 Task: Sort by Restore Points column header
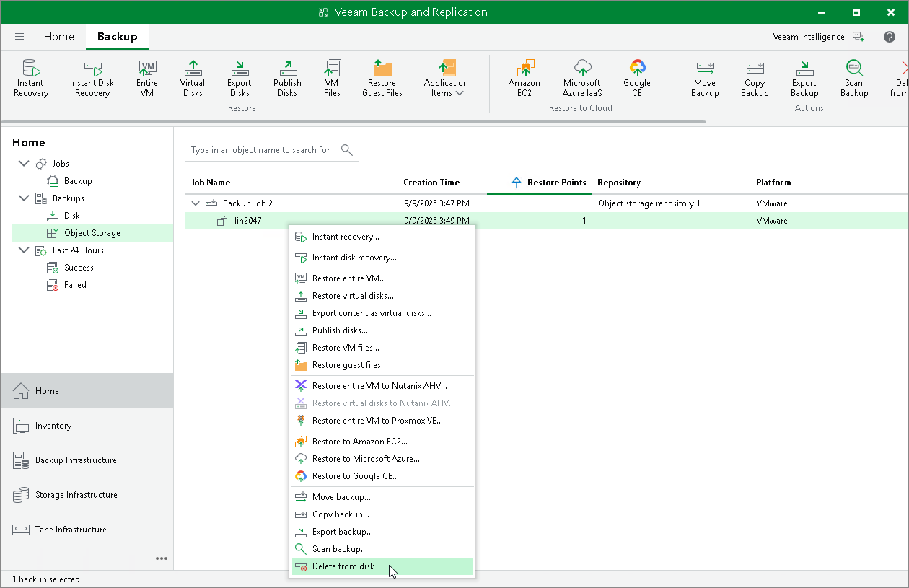pos(540,183)
